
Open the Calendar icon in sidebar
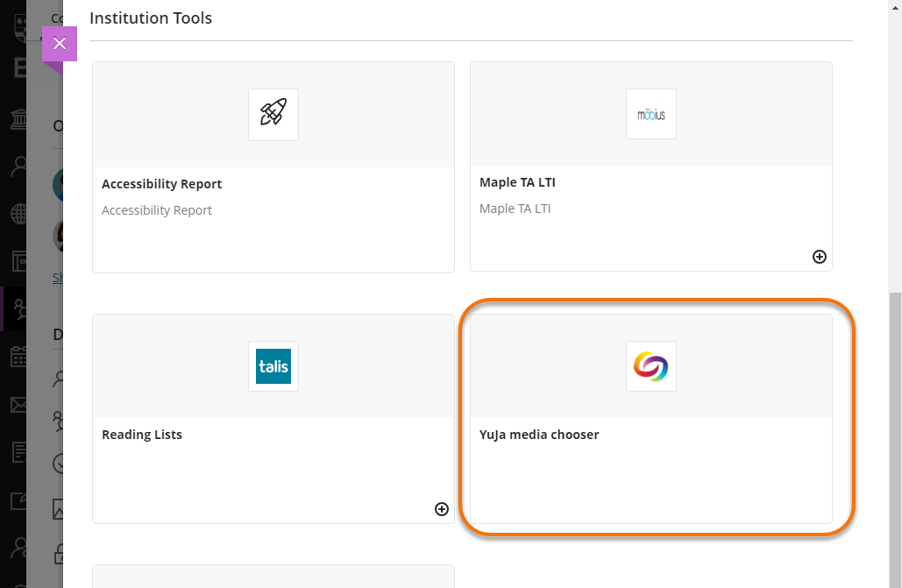coord(18,357)
